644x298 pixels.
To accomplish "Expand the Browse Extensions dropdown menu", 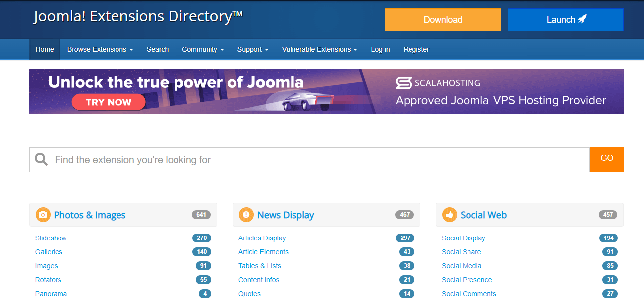I will pyautogui.click(x=100, y=49).
